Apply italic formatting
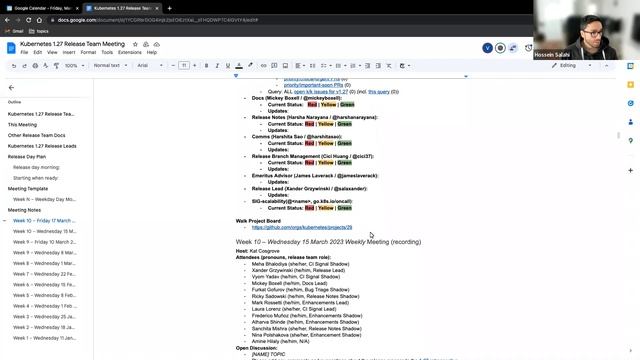The width and height of the screenshot is (640, 360). click(217, 66)
